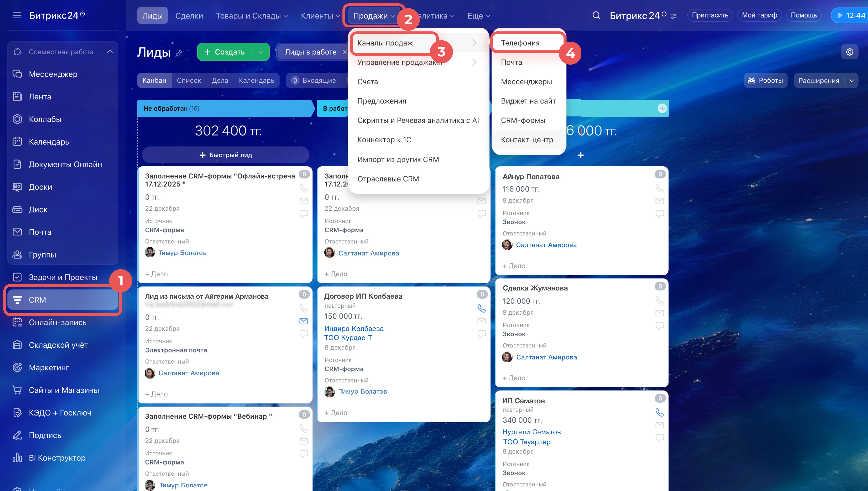
Task: Expand the Расширения dropdown
Action: [x=851, y=81]
